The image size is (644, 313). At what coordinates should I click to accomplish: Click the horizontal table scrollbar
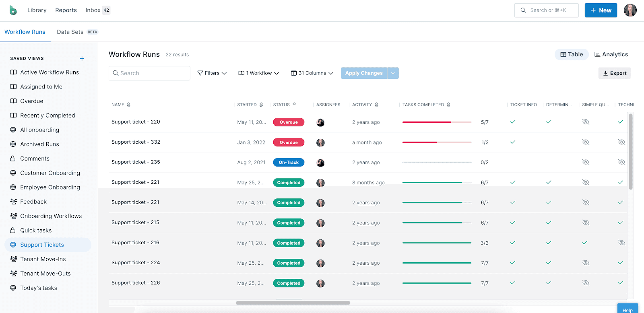pos(293,303)
